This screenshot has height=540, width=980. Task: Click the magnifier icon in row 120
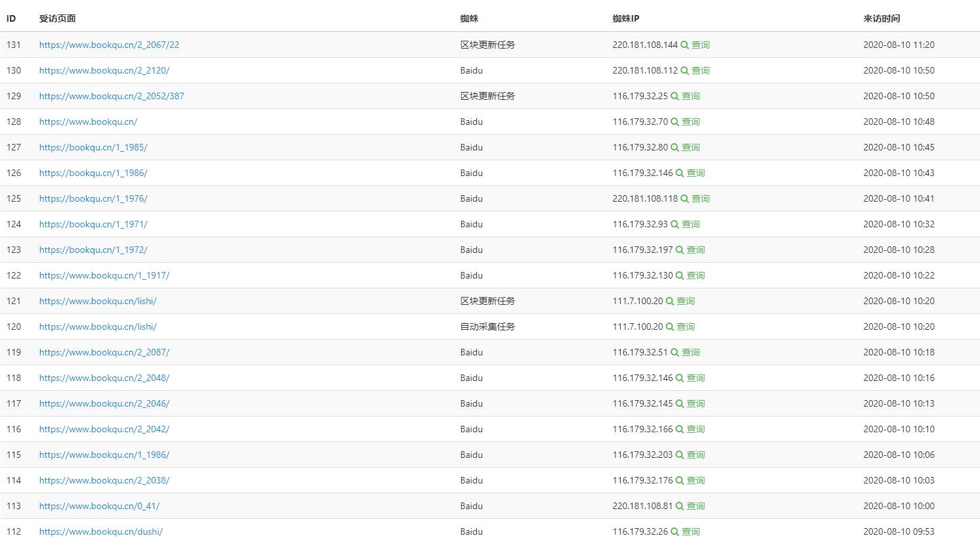[x=670, y=326]
